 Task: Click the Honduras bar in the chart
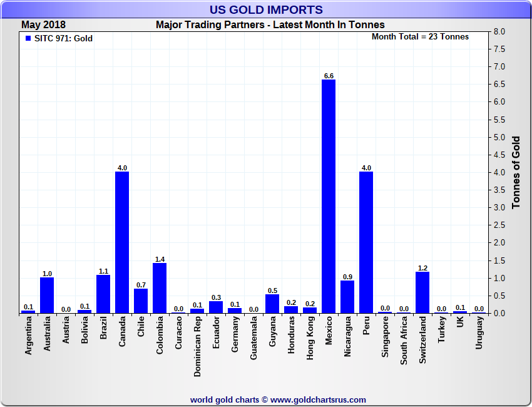(291, 309)
